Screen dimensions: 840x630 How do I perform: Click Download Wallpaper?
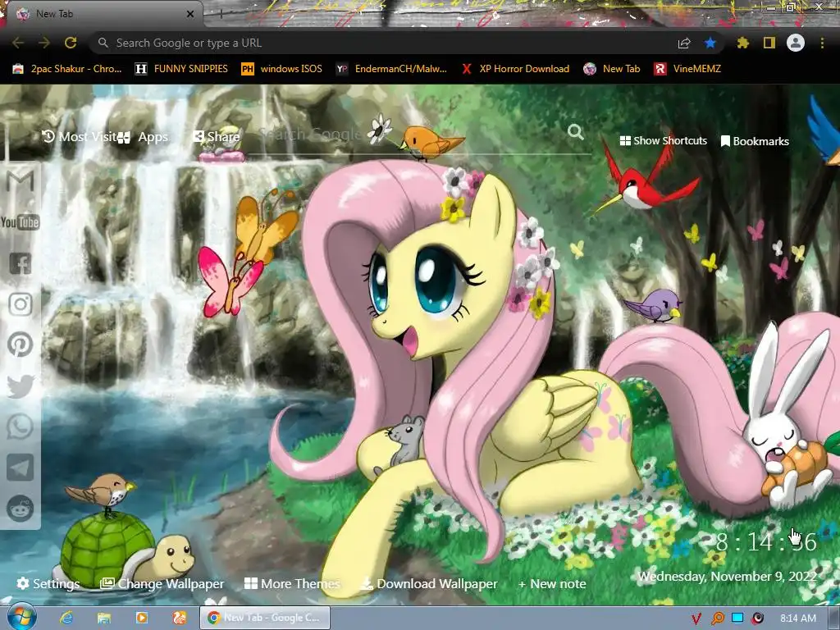tap(429, 583)
